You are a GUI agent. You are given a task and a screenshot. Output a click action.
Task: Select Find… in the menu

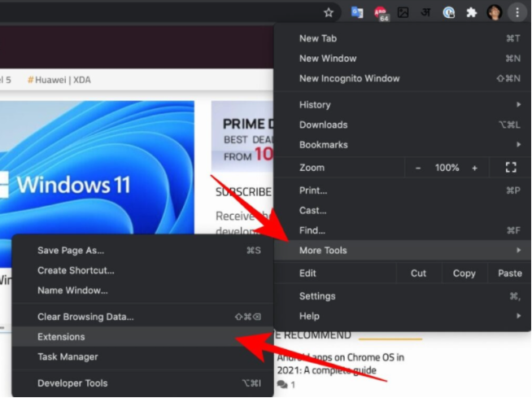pos(403,230)
